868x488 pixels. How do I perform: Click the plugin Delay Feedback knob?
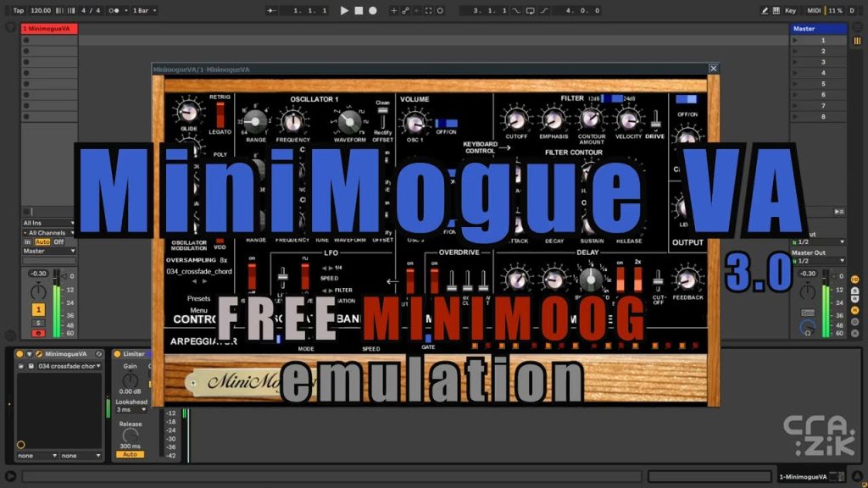687,280
